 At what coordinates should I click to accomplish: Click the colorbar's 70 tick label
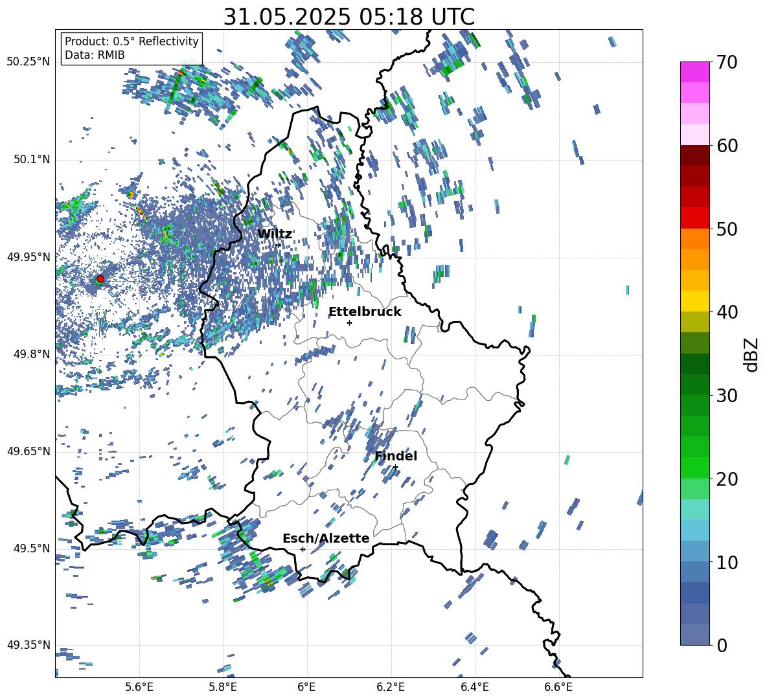click(727, 62)
